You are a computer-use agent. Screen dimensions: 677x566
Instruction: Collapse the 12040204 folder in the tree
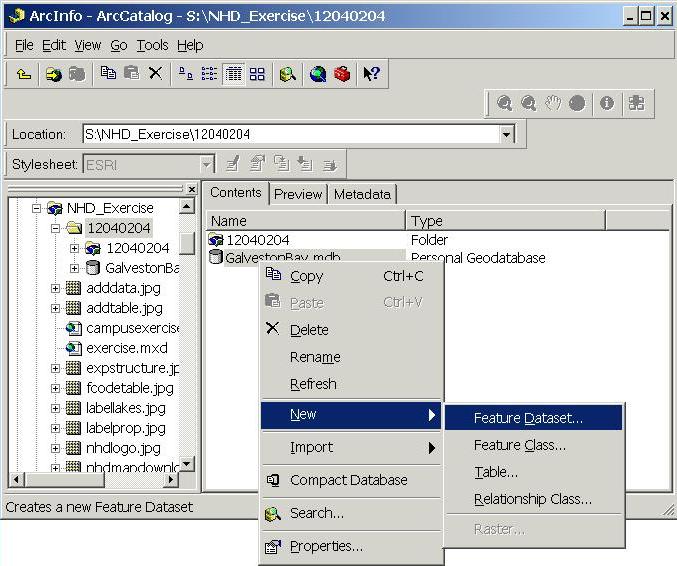[57, 228]
